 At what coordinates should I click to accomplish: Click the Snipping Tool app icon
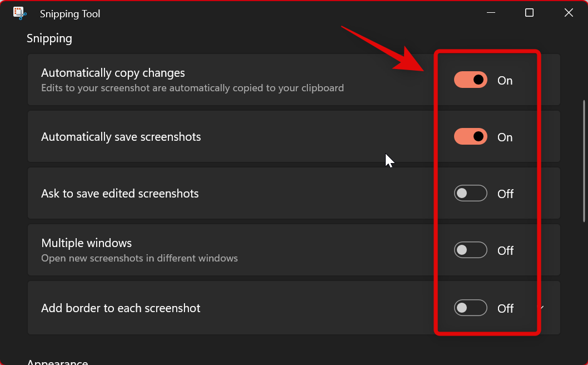coord(20,13)
